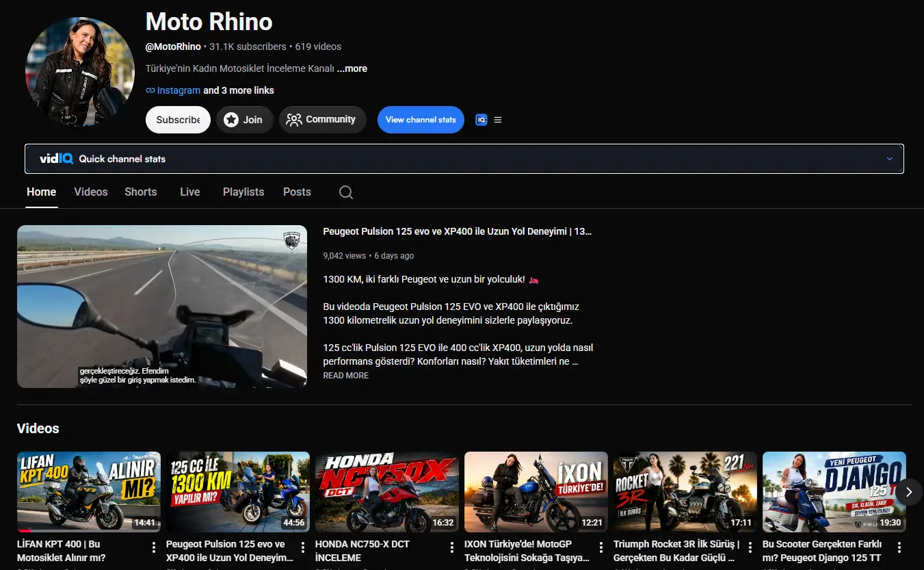The width and height of the screenshot is (924, 570).
Task: Open IXON Türkiye'de thumbnail
Action: tap(536, 492)
